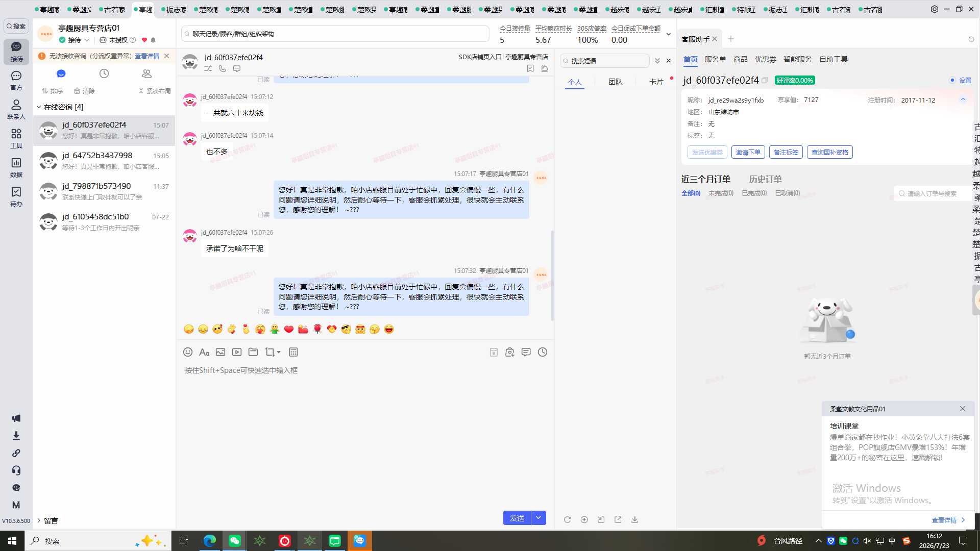Open the 历史订单 tab
The width and height of the screenshot is (980, 551).
pyautogui.click(x=765, y=179)
